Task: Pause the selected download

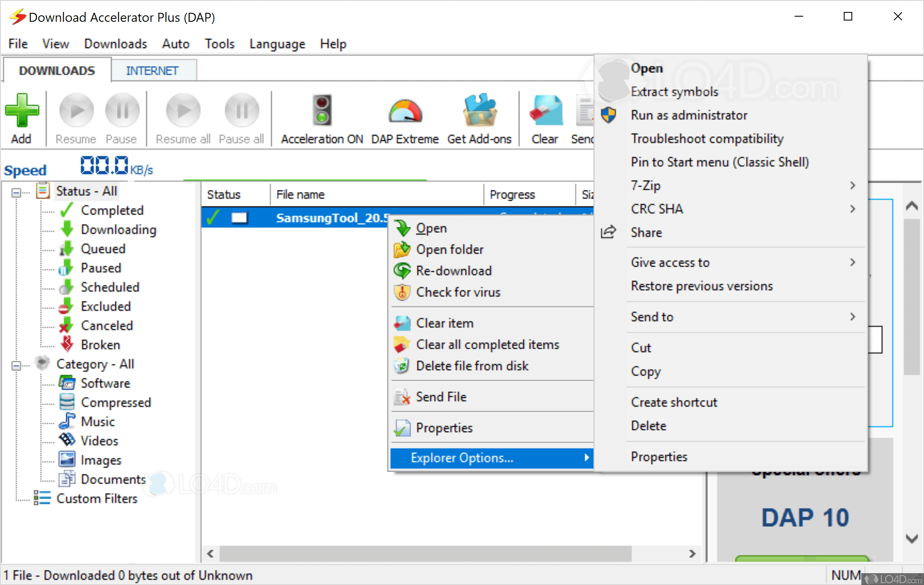Action: point(122,111)
